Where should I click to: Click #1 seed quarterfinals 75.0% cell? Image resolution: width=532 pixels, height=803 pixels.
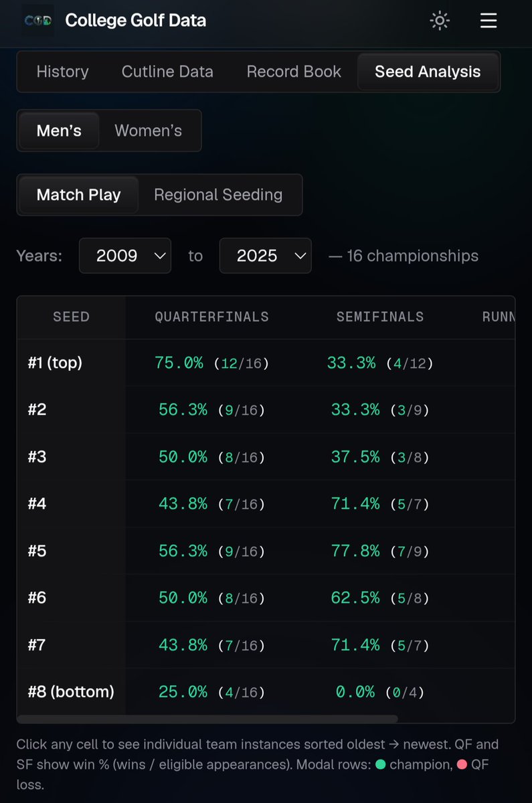coord(211,363)
